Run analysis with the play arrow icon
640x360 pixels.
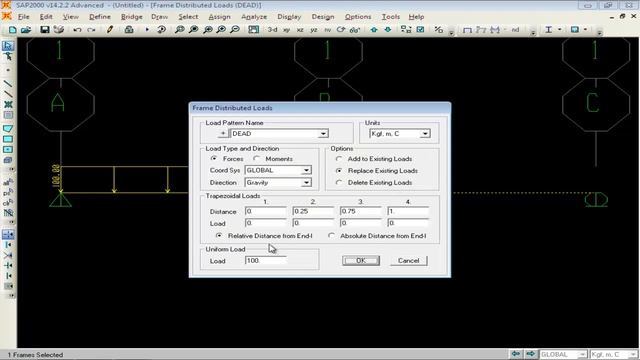click(147, 30)
